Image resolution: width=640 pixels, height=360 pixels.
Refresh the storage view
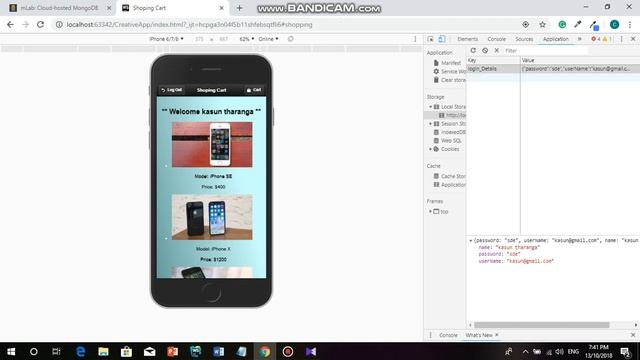click(x=473, y=50)
